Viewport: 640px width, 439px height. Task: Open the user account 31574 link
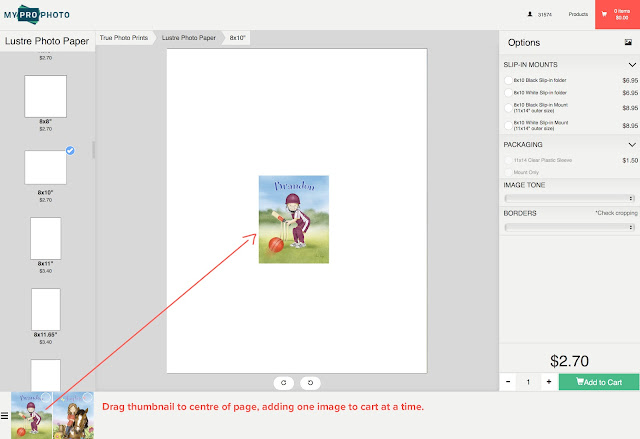[540, 14]
